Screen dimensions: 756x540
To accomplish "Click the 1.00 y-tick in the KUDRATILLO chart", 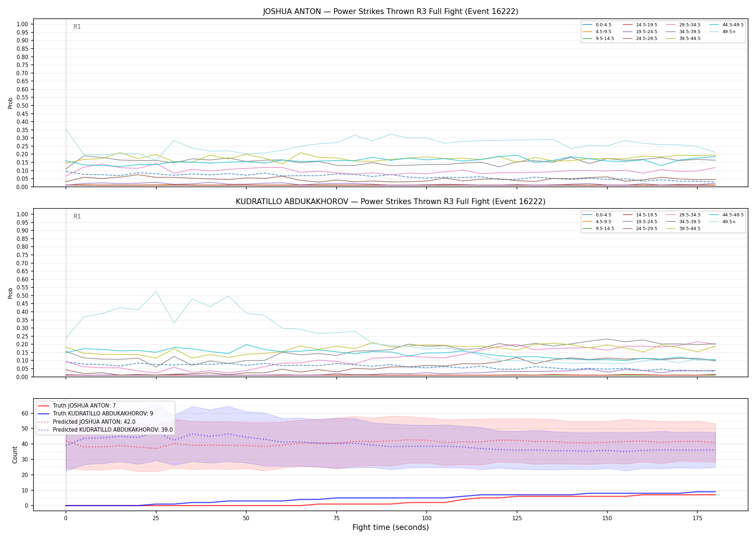I will click(x=22, y=214).
